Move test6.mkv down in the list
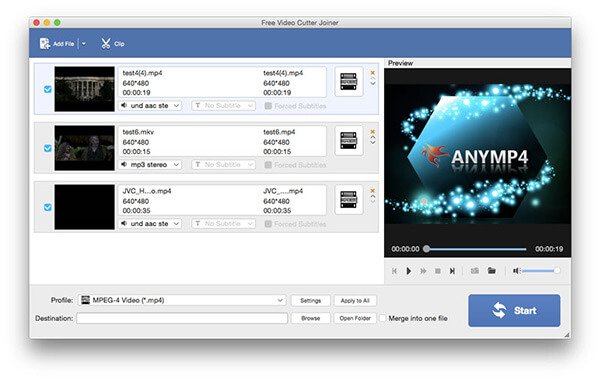Viewport: 600px width, 380px height. click(372, 142)
